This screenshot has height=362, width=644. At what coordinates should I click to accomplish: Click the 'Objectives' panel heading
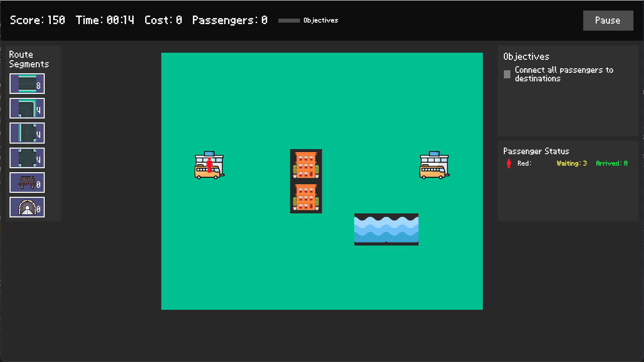tap(526, 57)
